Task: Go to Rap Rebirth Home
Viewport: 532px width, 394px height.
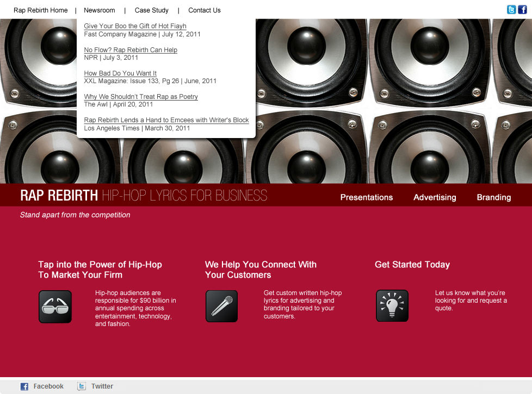Action: [x=41, y=10]
